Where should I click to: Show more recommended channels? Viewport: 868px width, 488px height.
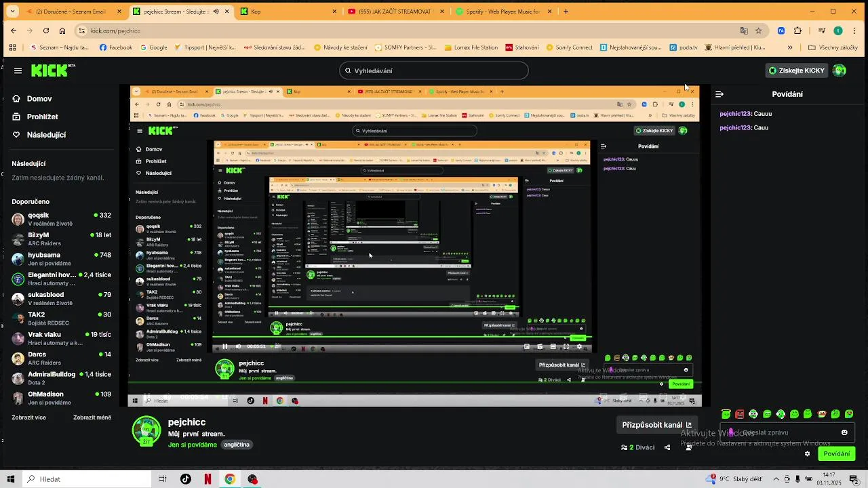(x=28, y=418)
